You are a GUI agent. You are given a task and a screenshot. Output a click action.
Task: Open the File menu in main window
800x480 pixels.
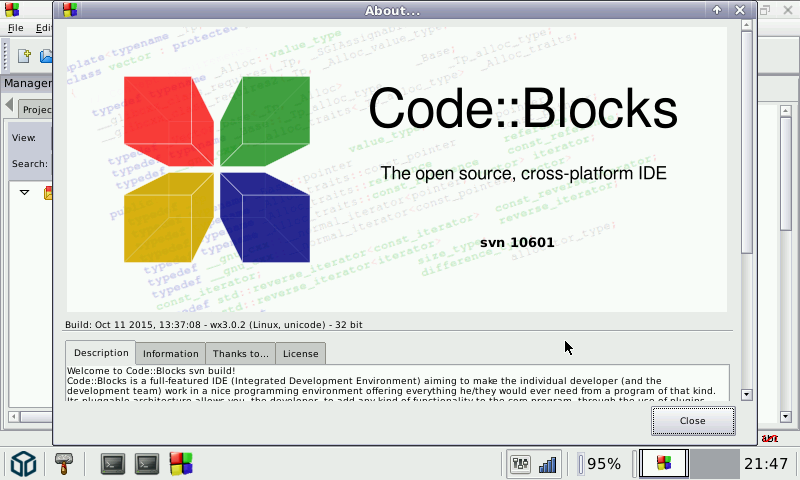pos(15,28)
